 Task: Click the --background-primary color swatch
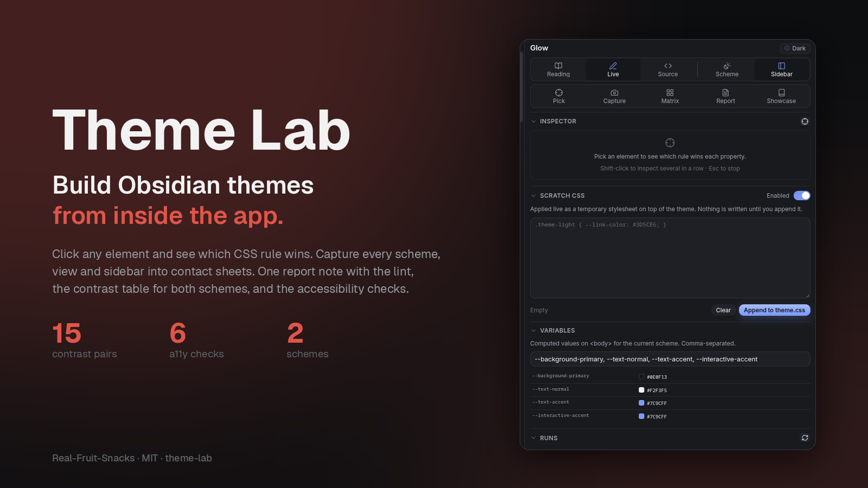tap(641, 377)
